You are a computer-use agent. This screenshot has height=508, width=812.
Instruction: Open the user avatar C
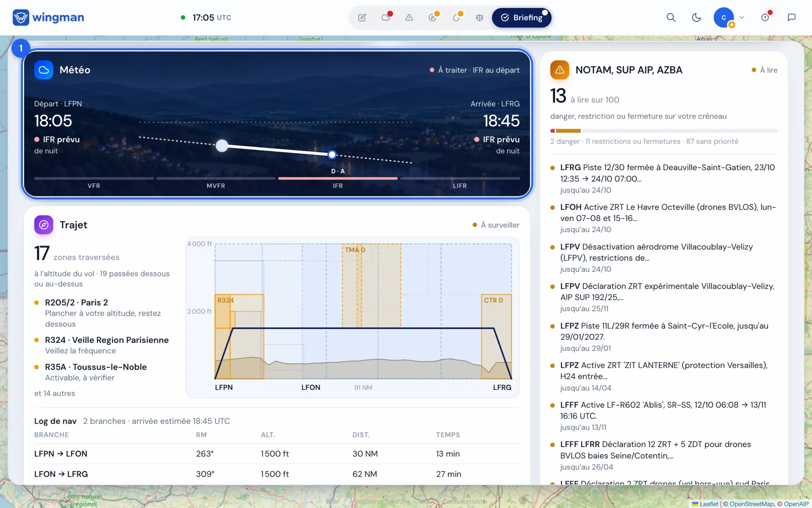pos(724,17)
